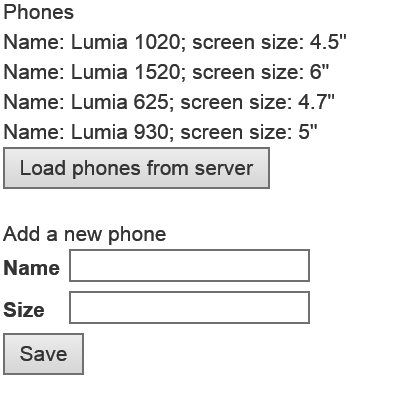The image size is (408, 393).
Task: Click the bold Name label
Action: 31,268
